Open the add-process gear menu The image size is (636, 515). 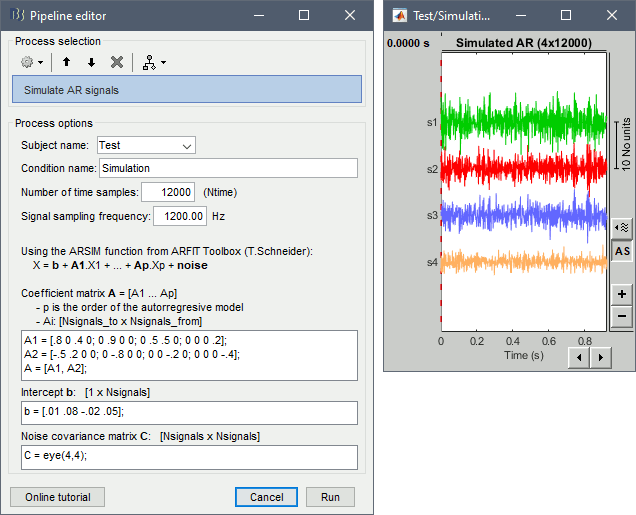(31, 62)
